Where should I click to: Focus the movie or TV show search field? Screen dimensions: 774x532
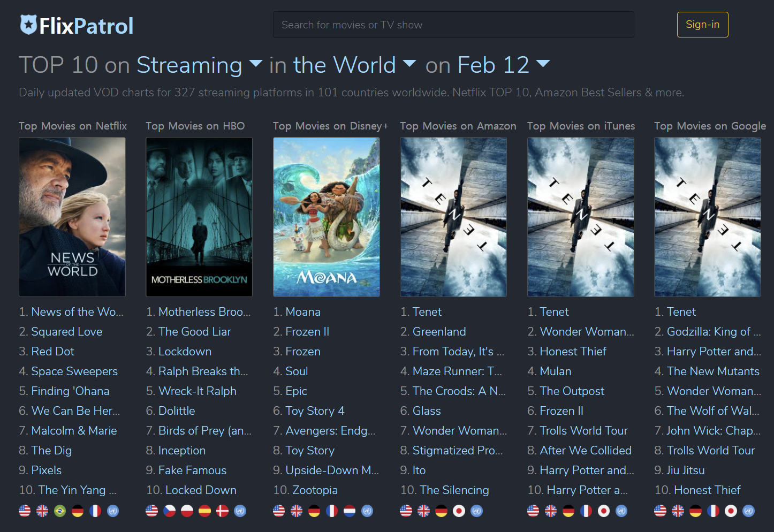[x=453, y=25]
